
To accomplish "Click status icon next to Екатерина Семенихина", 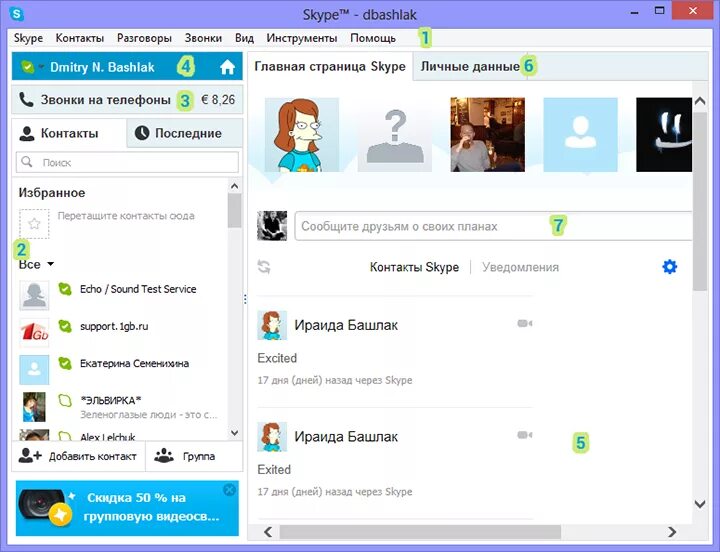I will pos(65,363).
